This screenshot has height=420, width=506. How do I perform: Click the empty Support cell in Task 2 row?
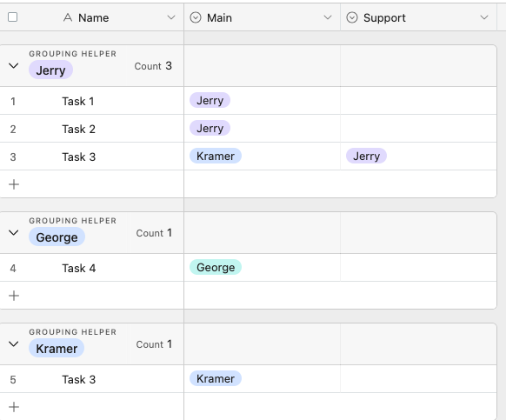click(x=418, y=129)
